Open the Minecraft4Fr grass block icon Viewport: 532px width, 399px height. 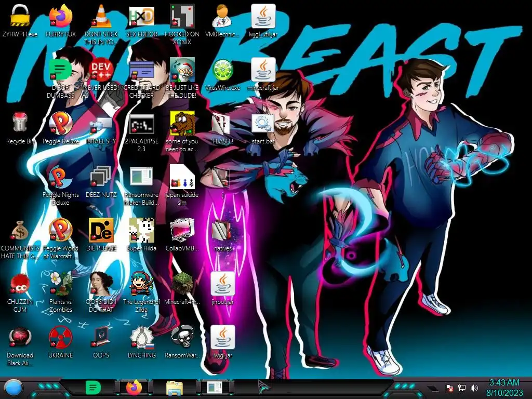click(182, 284)
